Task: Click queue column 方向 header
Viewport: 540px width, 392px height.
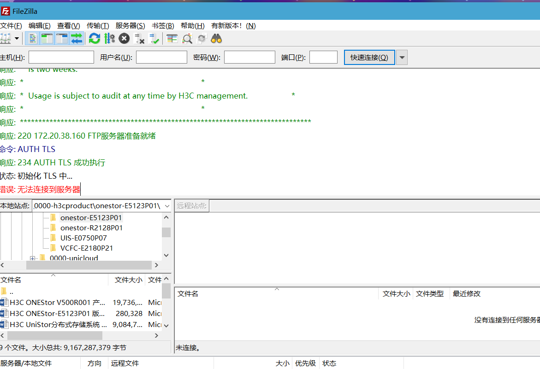Action: [x=94, y=363]
